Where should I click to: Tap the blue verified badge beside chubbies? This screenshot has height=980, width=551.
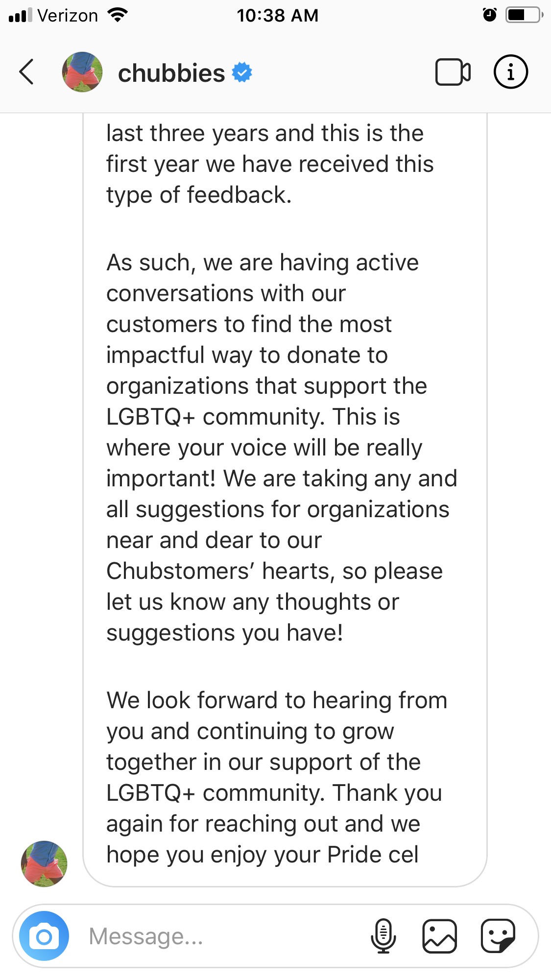pos(242,72)
